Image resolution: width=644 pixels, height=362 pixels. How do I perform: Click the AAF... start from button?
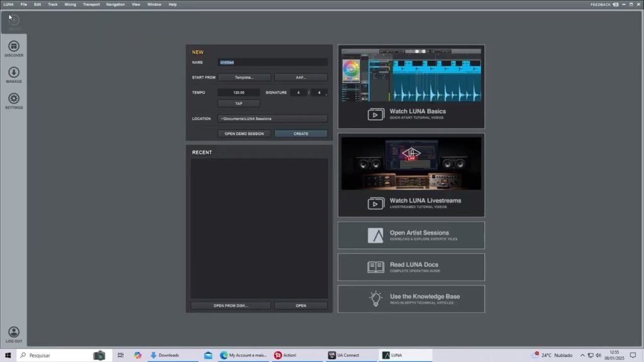tap(301, 77)
